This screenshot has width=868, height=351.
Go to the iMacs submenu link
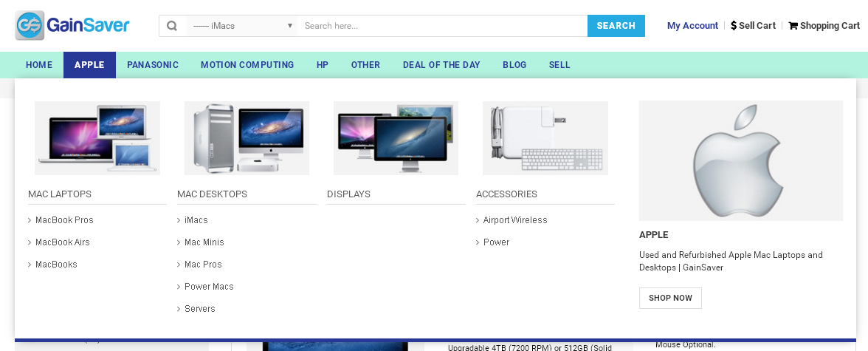(x=196, y=220)
